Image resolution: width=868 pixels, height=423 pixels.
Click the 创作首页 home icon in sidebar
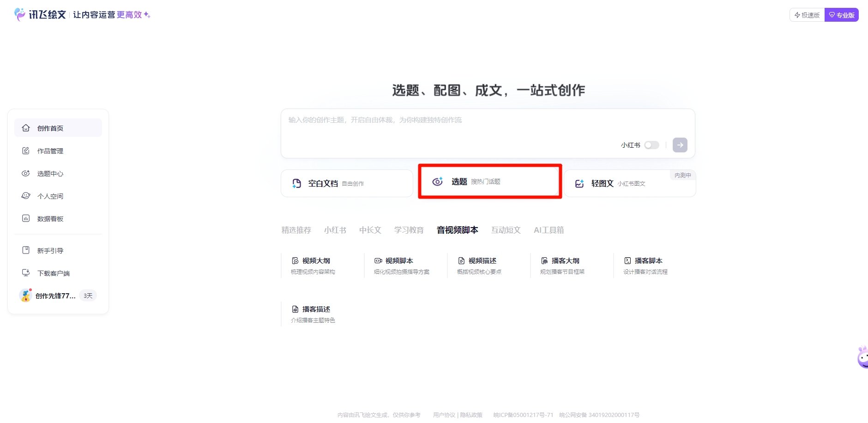(26, 128)
